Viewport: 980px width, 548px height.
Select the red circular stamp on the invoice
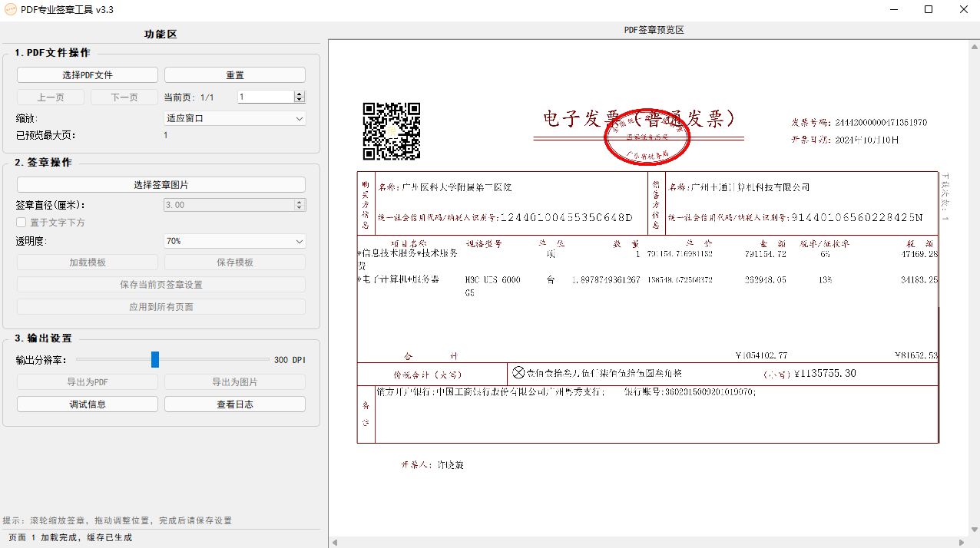(647, 138)
